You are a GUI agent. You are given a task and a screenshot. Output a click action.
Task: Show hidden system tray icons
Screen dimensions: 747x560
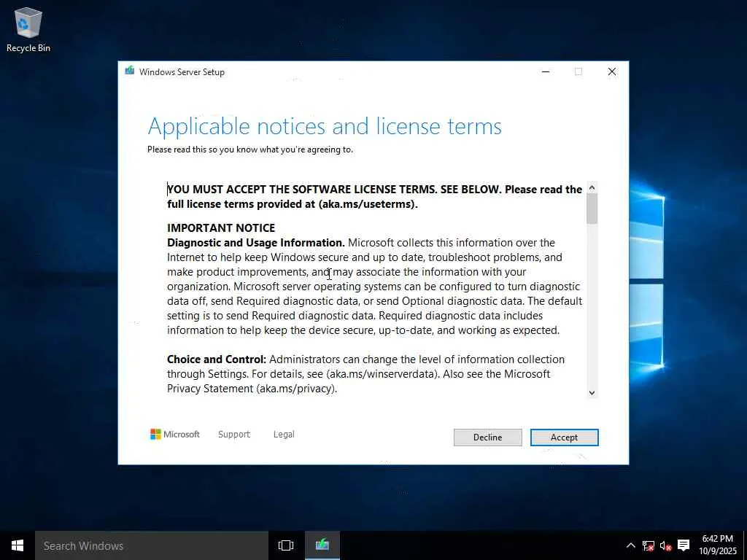(631, 545)
